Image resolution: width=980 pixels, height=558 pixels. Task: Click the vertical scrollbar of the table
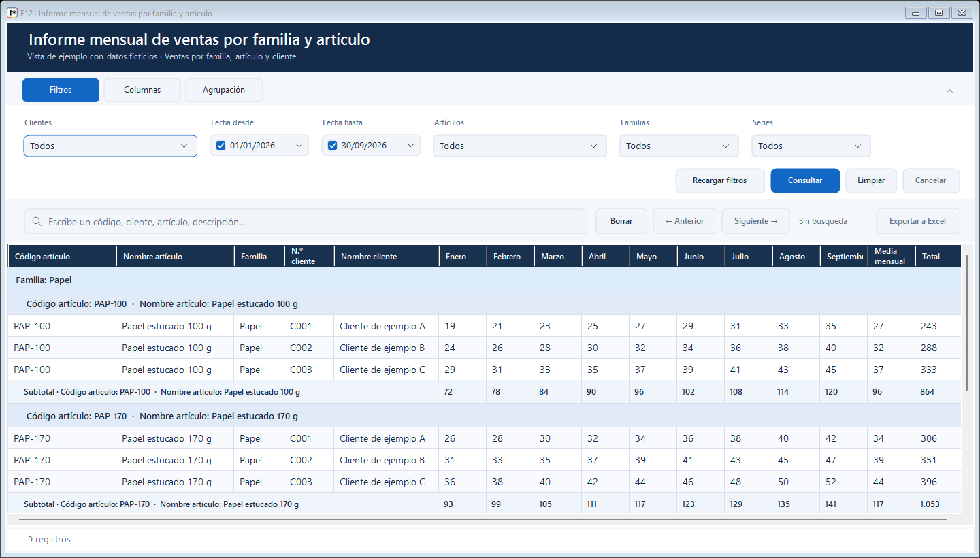pos(967,323)
